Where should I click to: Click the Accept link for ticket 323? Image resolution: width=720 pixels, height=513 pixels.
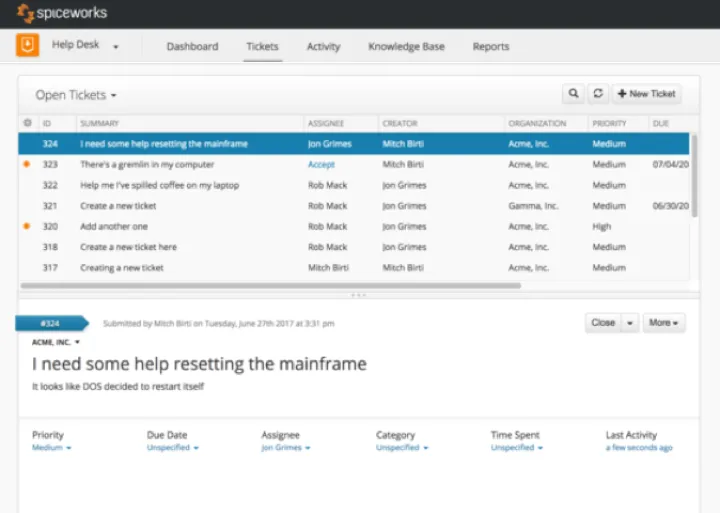click(321, 165)
